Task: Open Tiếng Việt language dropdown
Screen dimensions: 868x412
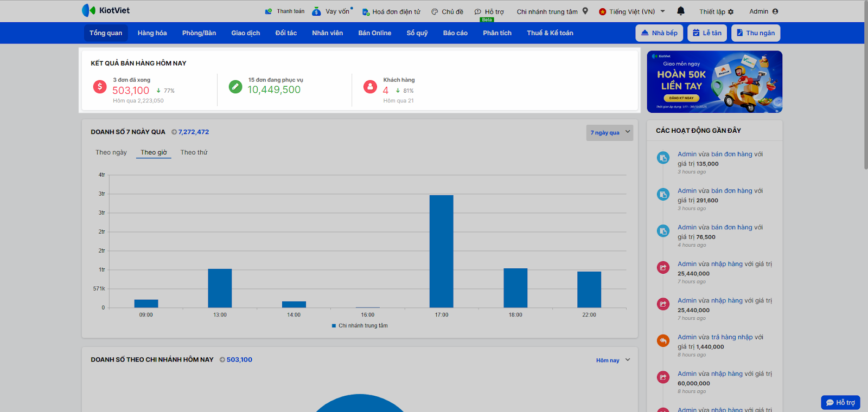Action: 632,11
